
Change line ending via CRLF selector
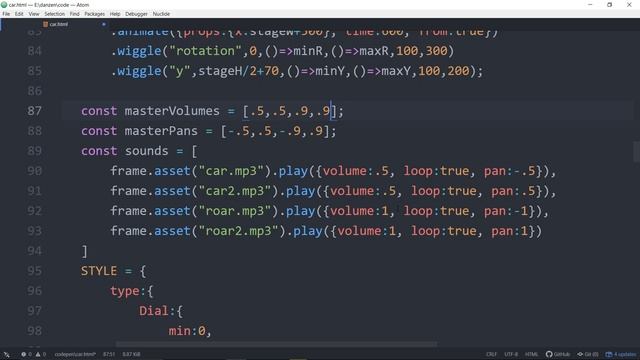pyautogui.click(x=491, y=354)
